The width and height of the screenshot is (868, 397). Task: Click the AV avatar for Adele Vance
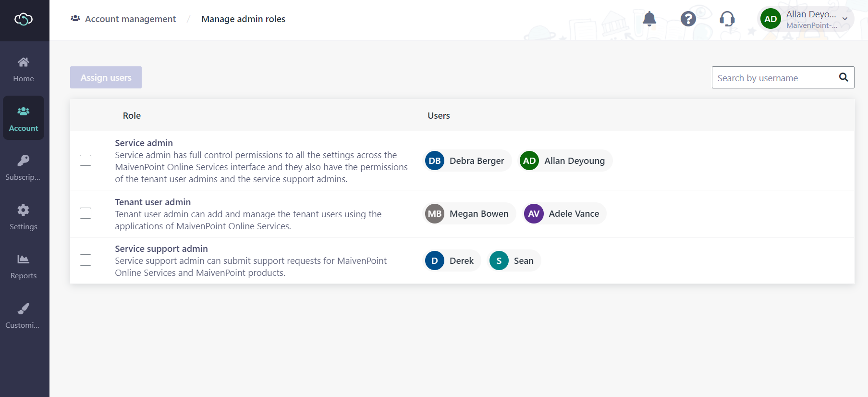pos(534,213)
